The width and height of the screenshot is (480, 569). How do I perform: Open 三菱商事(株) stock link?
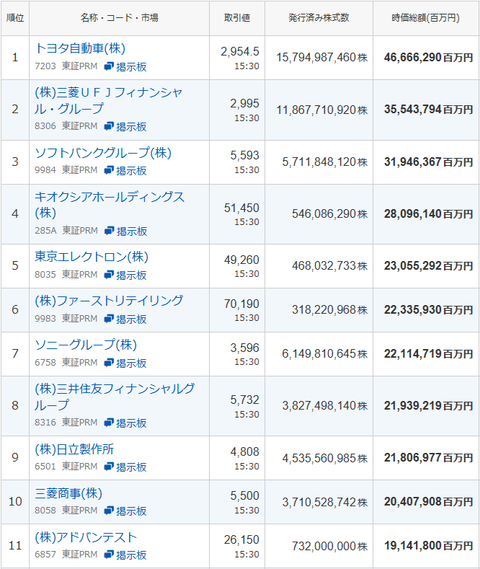(69, 493)
